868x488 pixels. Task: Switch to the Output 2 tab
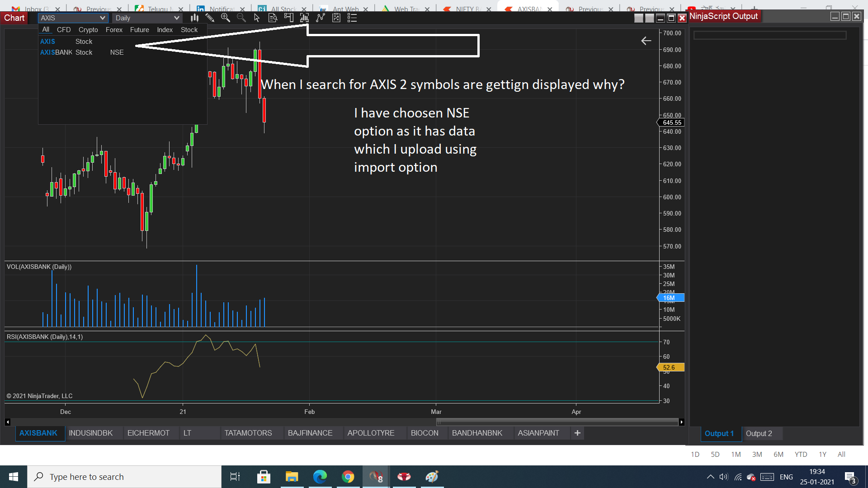tap(759, 433)
